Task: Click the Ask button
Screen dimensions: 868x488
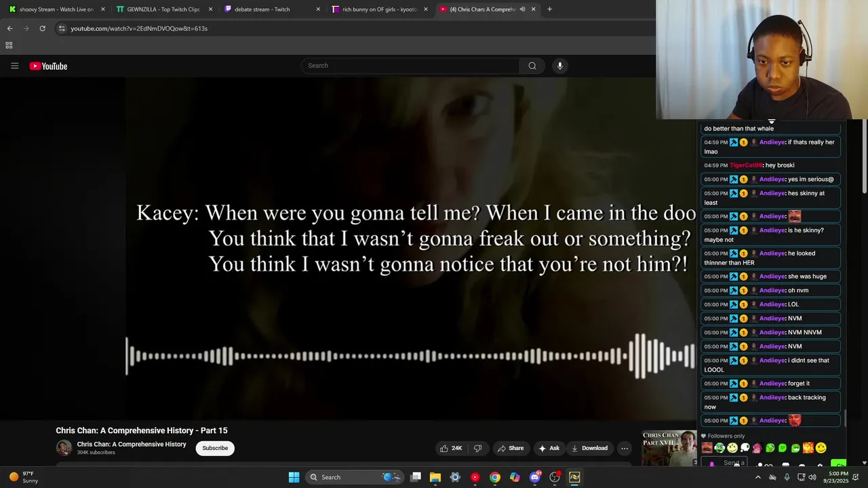Action: (x=549, y=448)
